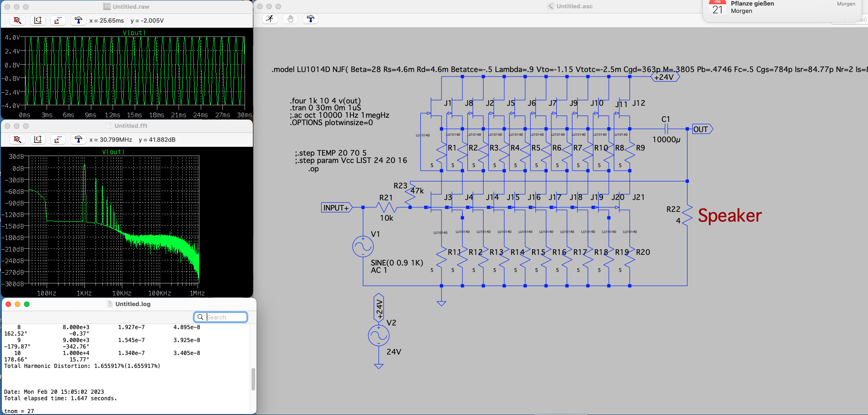
Task: Click the Untitled.fft window title
Action: [x=131, y=126]
